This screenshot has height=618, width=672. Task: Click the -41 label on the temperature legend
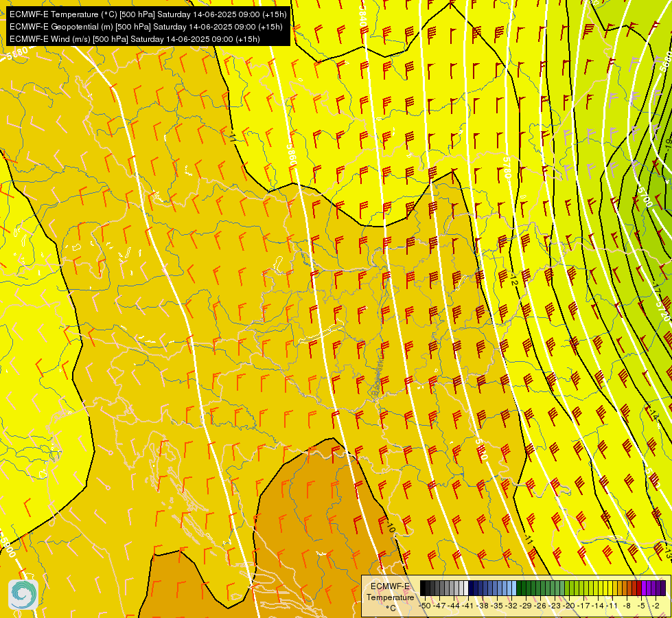[x=467, y=606]
